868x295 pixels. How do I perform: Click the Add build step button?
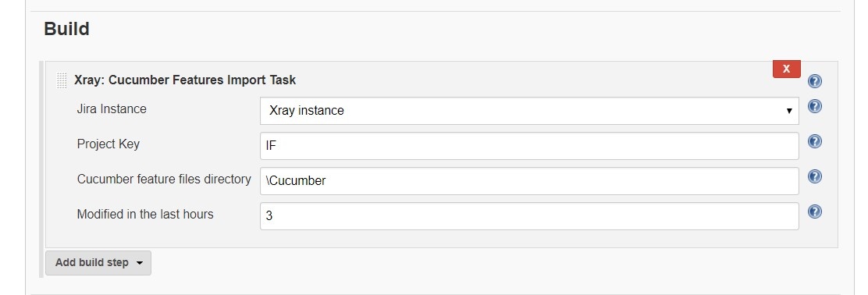tap(98, 262)
